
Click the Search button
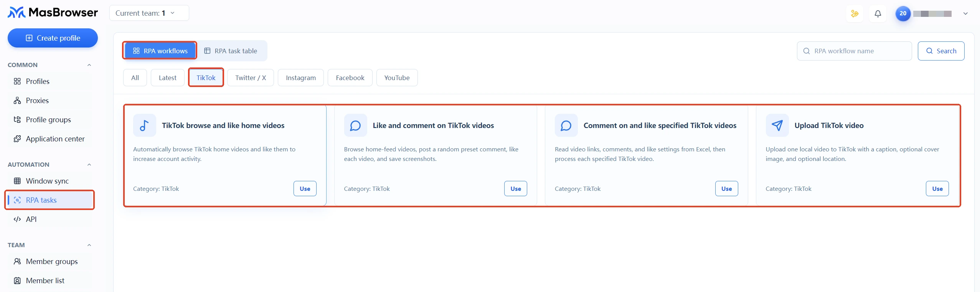pyautogui.click(x=941, y=51)
